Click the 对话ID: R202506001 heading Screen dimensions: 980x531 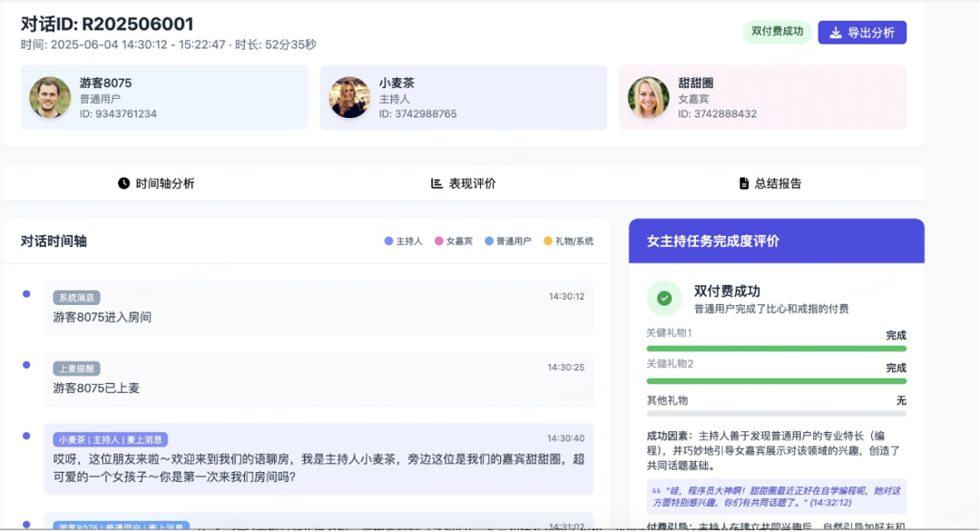(107, 24)
